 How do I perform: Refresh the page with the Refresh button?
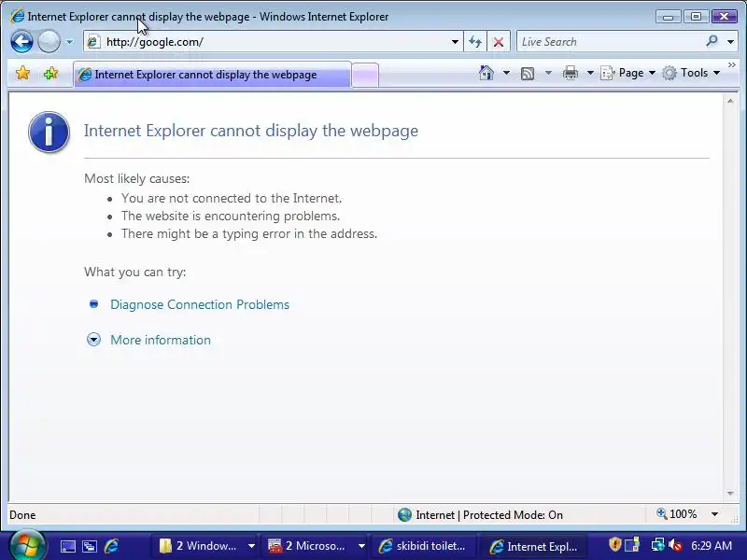click(x=475, y=42)
